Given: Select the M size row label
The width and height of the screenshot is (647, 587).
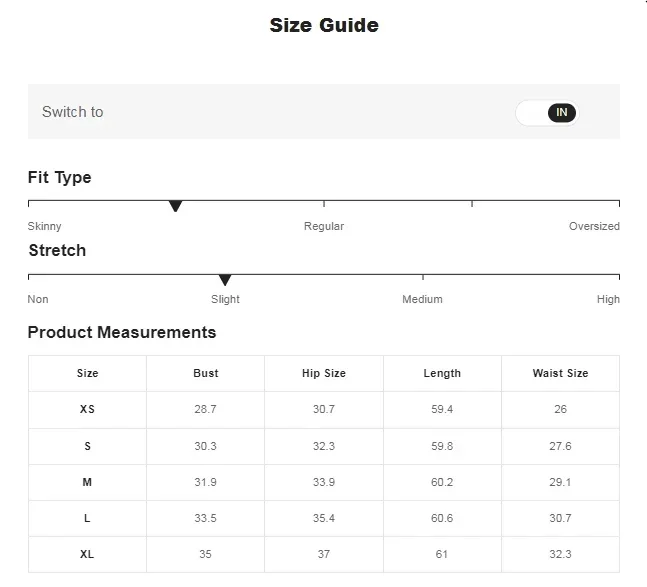Looking at the screenshot, I should [88, 482].
